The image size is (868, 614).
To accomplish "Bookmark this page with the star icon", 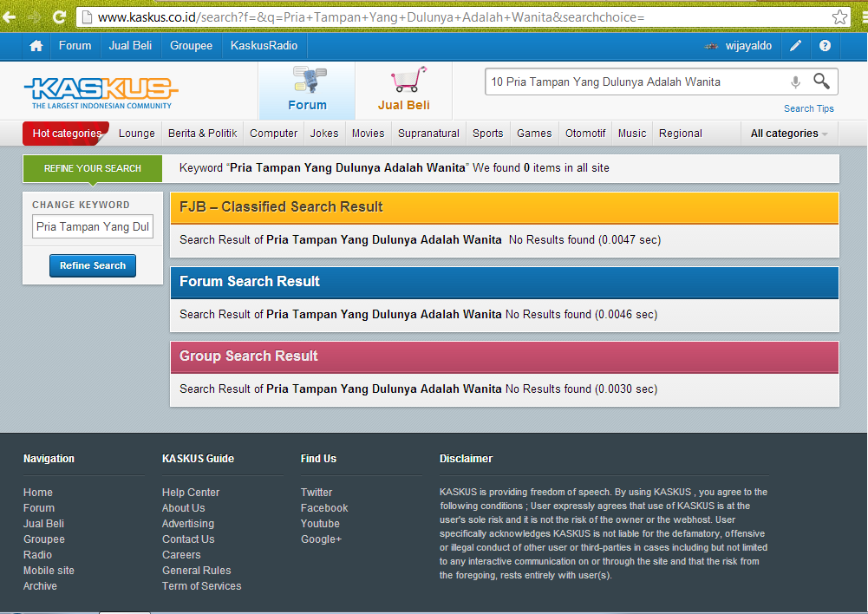I will [x=839, y=17].
